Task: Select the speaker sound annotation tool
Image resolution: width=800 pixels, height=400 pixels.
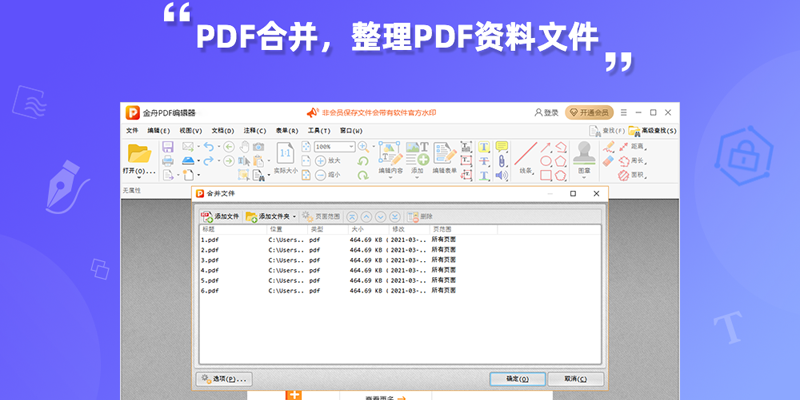Action: (x=502, y=176)
